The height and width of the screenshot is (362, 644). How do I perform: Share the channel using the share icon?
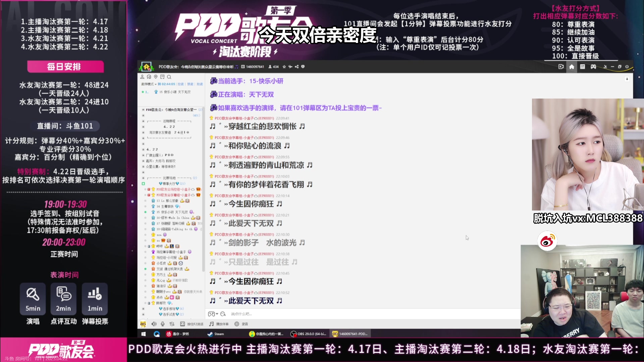(x=297, y=67)
